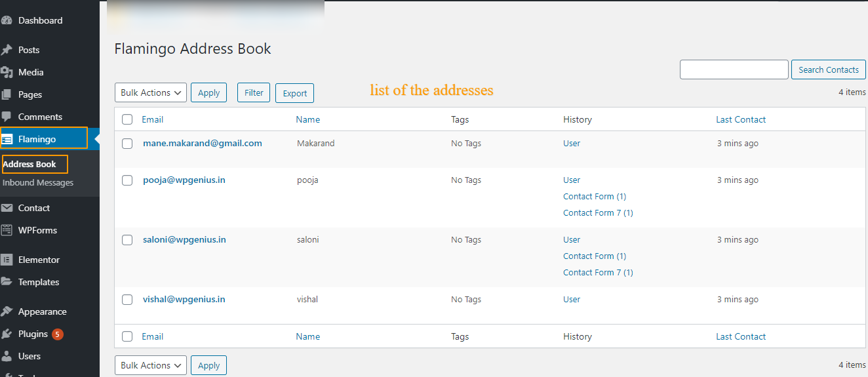Screen dimensions: 868x377
Task: Click the Plugins plug icon
Action: (7, 334)
